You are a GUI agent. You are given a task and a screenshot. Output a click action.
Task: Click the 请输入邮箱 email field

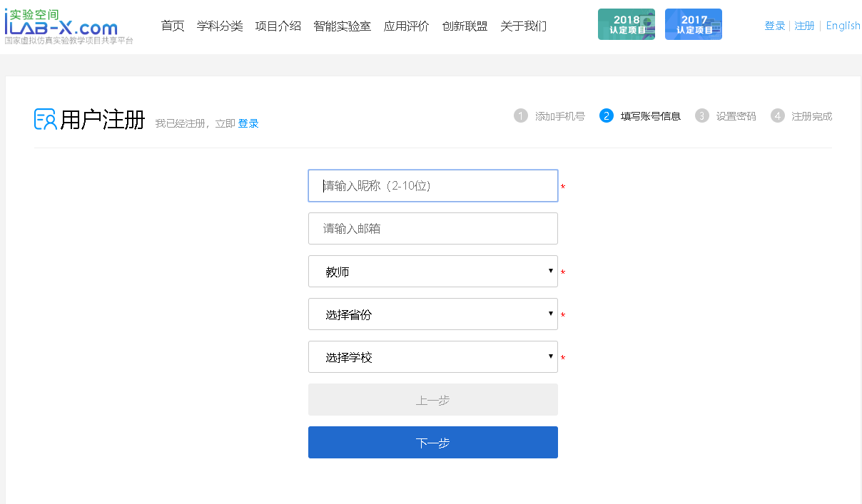(432, 229)
